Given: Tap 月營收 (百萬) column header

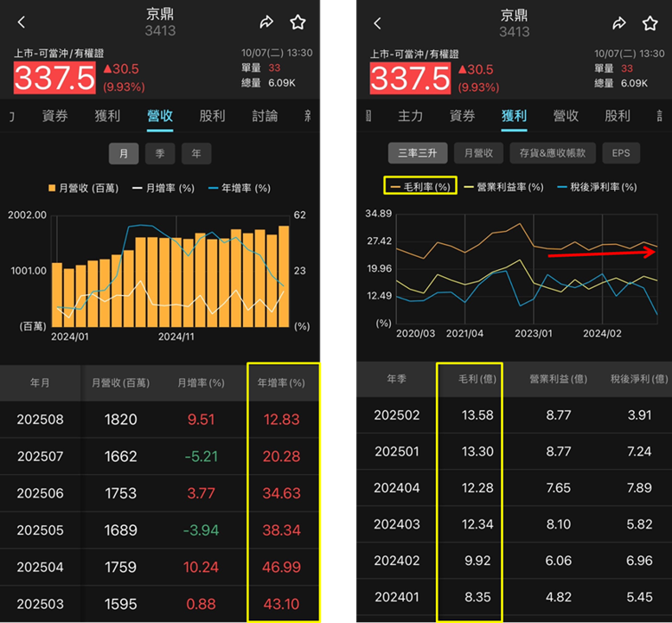Looking at the screenshot, I should [x=121, y=383].
